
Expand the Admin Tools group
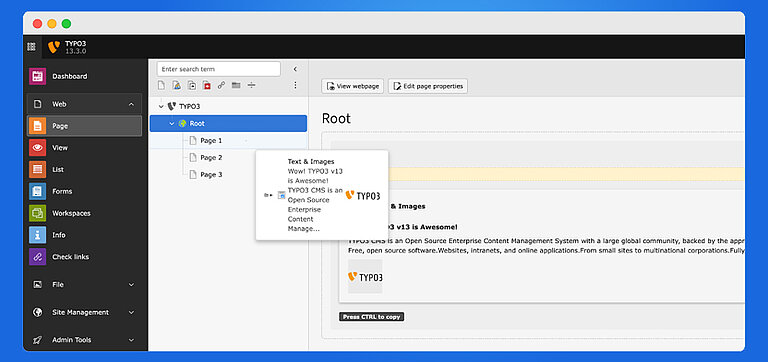click(131, 340)
